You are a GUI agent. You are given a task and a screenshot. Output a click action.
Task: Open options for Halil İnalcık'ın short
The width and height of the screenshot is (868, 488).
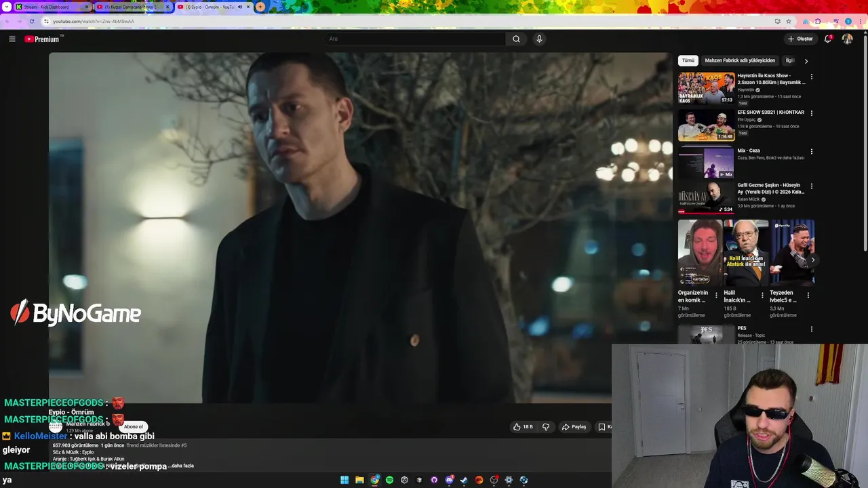pos(762,295)
